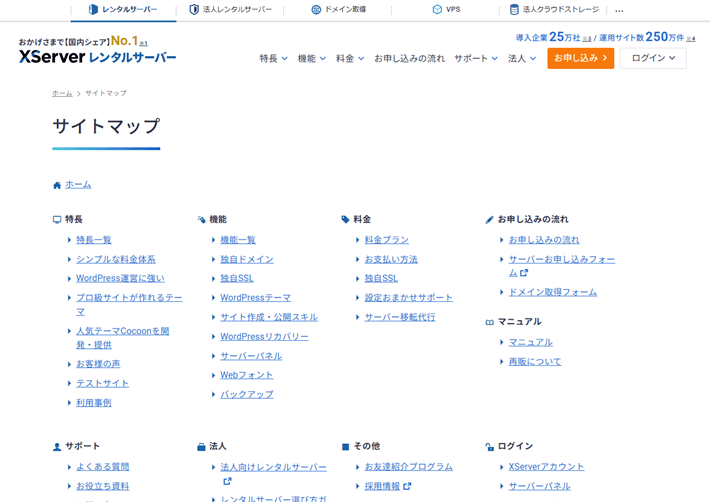The width and height of the screenshot is (710, 502).
Task: Open テストサイト link
Action: [x=102, y=383]
